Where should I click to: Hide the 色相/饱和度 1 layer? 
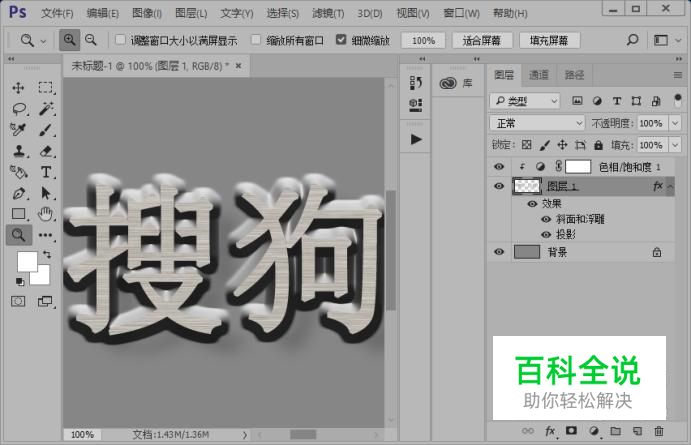point(499,167)
